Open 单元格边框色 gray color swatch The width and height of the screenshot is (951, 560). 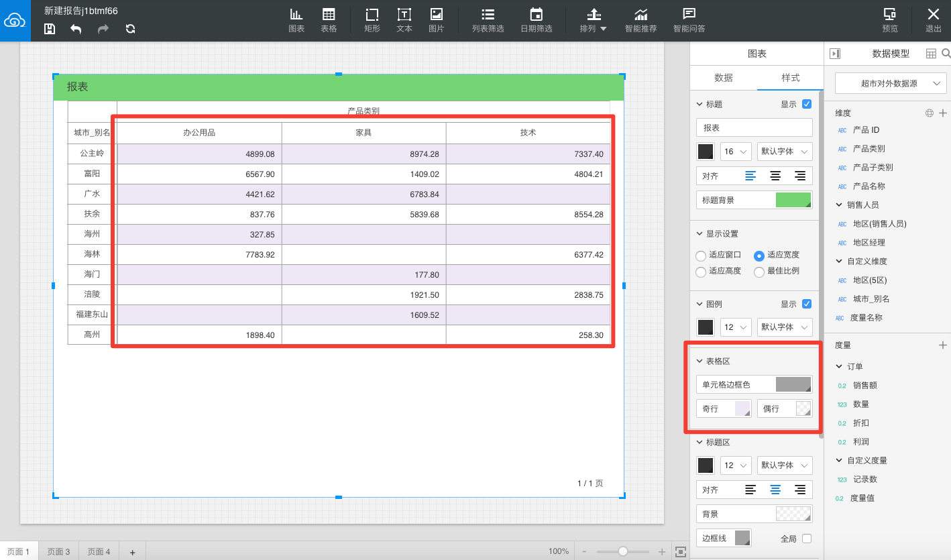pos(793,384)
